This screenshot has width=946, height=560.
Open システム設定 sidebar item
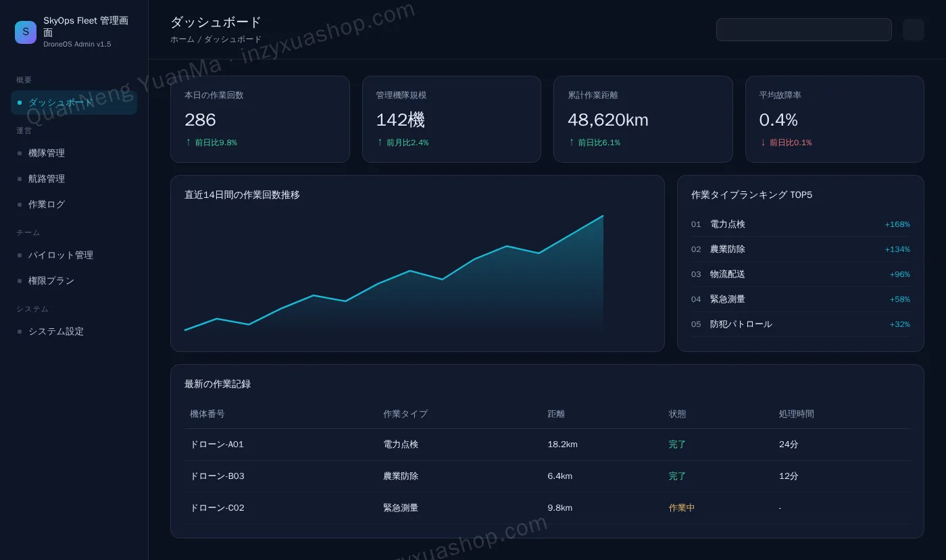(74, 332)
